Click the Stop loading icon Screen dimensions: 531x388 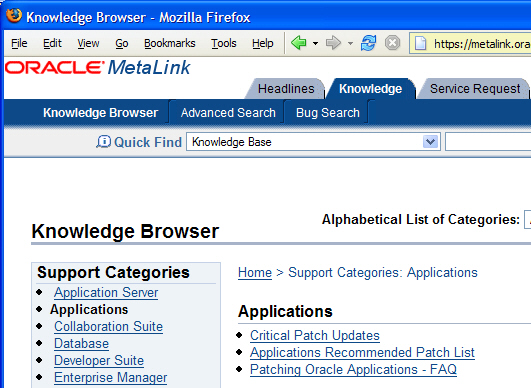[x=392, y=43]
